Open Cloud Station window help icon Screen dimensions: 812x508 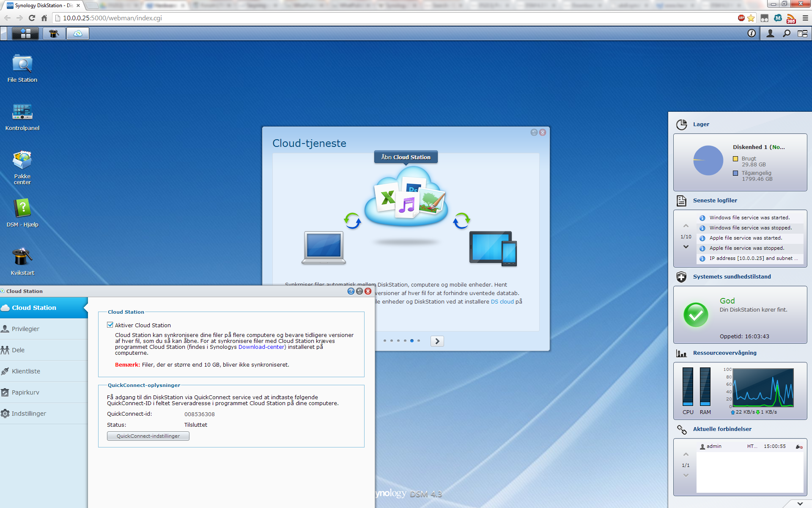point(351,291)
